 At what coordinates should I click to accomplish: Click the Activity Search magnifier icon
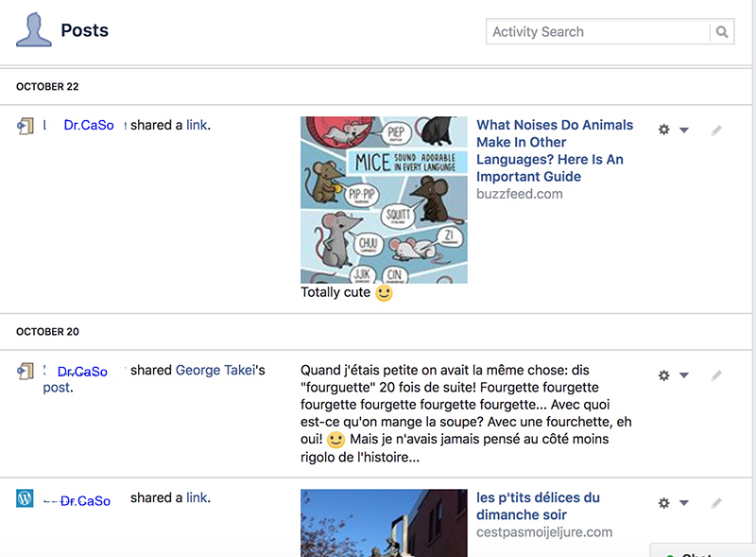pos(722,32)
